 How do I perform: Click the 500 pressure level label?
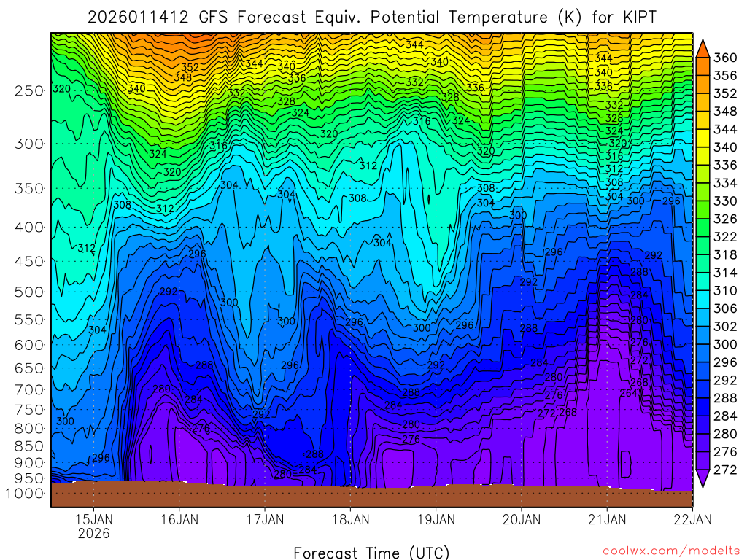[28, 292]
